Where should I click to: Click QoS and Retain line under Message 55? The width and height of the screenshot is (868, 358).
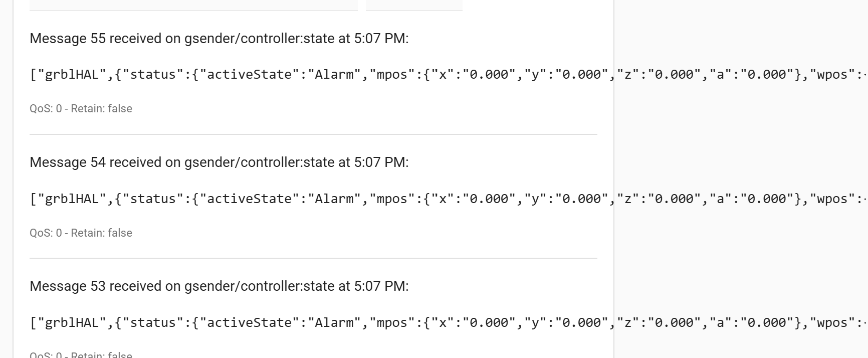coord(81,109)
